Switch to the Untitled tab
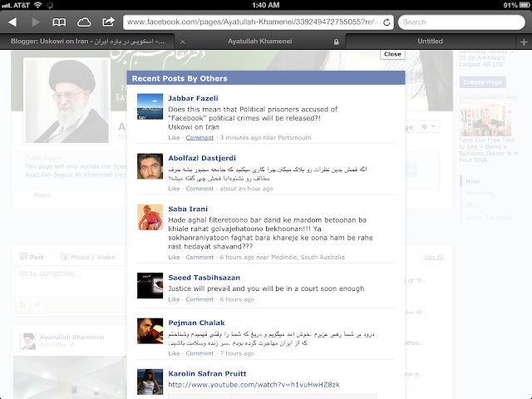Screen dimensions: 532x399 tap(430, 41)
